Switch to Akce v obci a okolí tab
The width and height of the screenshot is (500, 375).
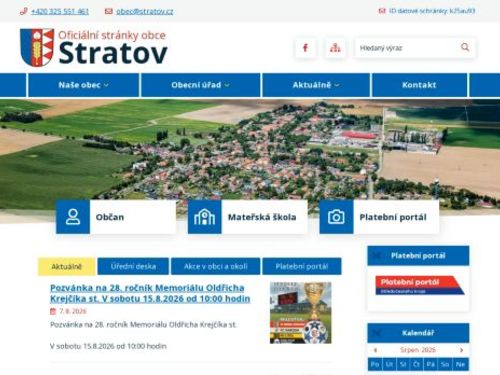[x=216, y=266]
